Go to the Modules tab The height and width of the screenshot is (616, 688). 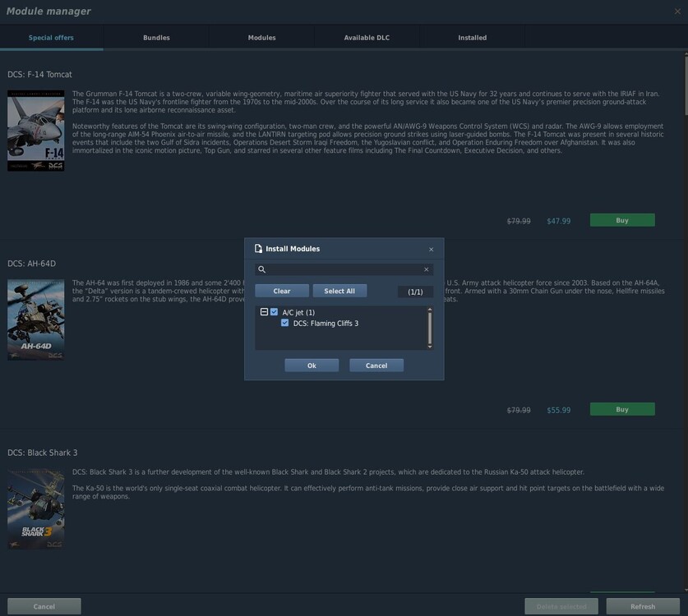pyautogui.click(x=261, y=38)
